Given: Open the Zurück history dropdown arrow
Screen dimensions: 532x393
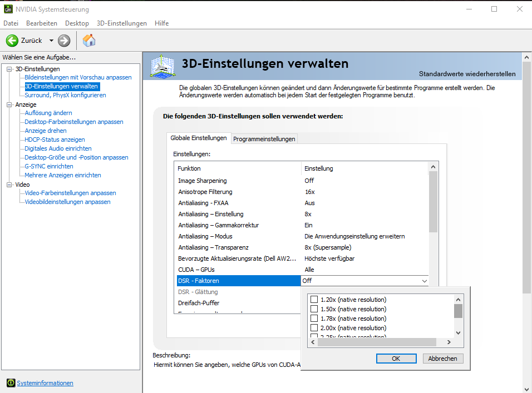Looking at the screenshot, I should click(x=51, y=41).
